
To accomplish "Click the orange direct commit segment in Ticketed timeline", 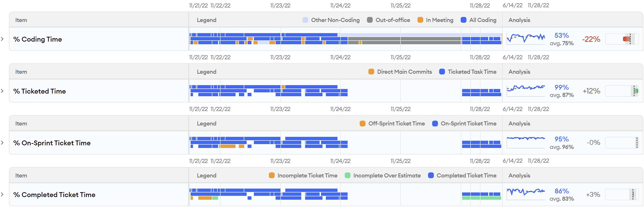I will tap(283, 87).
